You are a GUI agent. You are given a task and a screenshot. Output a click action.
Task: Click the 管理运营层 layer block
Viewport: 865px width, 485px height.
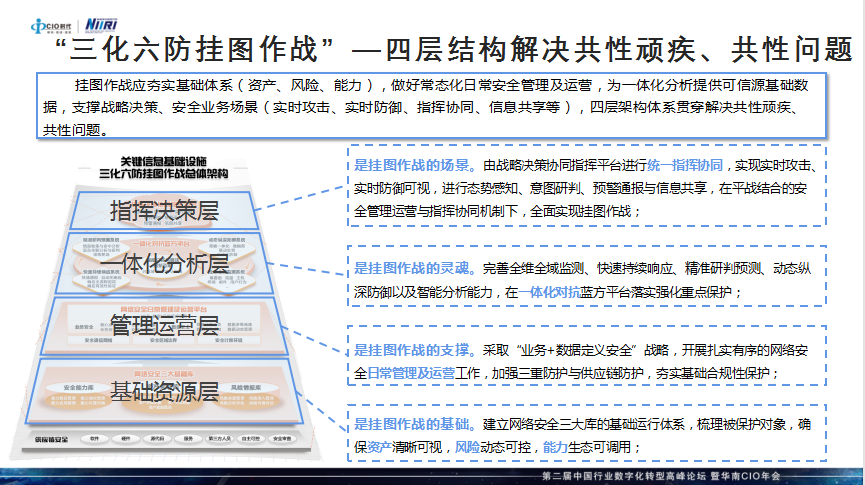click(164, 325)
